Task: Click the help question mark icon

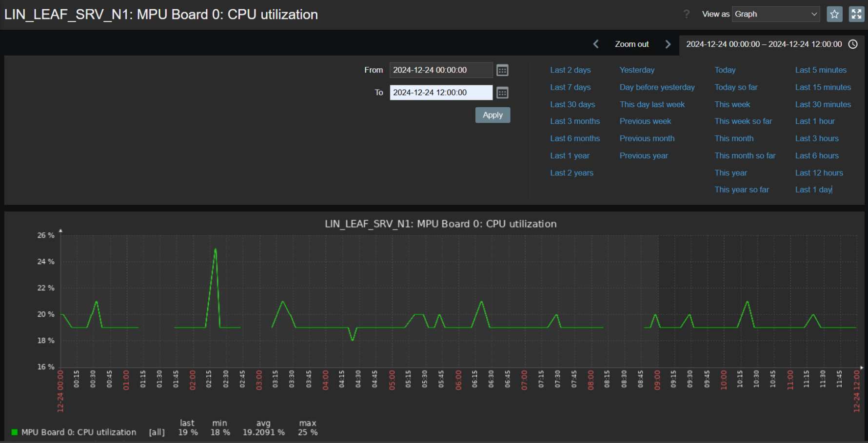Action: [x=687, y=14]
